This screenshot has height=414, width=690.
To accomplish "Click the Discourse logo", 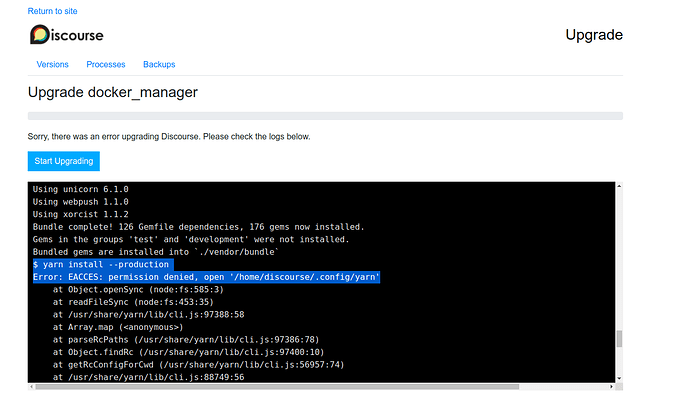I will pyautogui.click(x=66, y=35).
